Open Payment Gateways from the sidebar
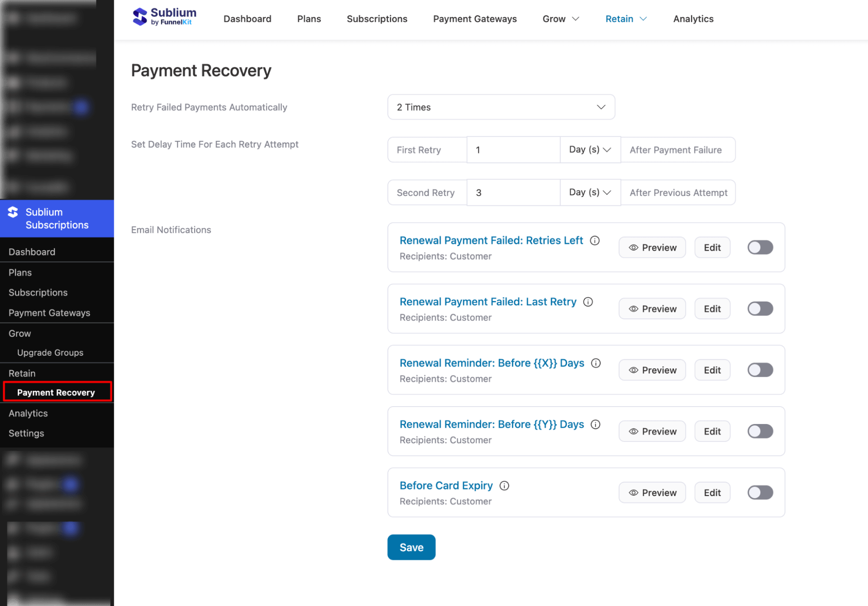Image resolution: width=868 pixels, height=606 pixels. click(x=49, y=312)
